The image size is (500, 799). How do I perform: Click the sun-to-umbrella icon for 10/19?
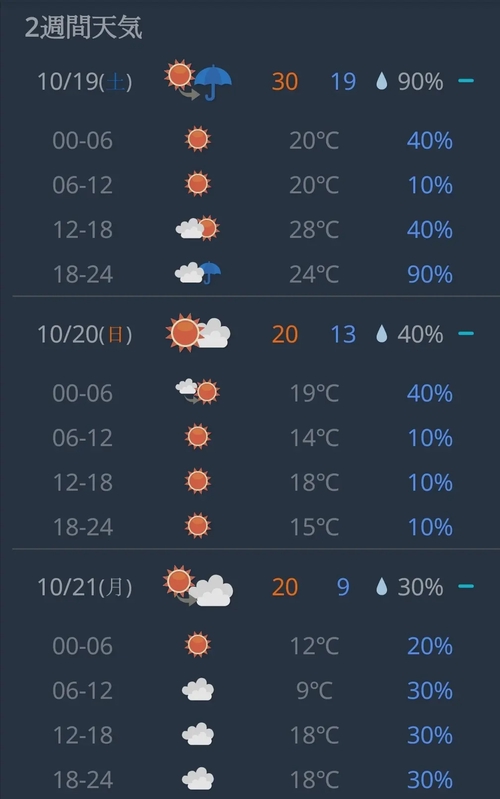[198, 81]
